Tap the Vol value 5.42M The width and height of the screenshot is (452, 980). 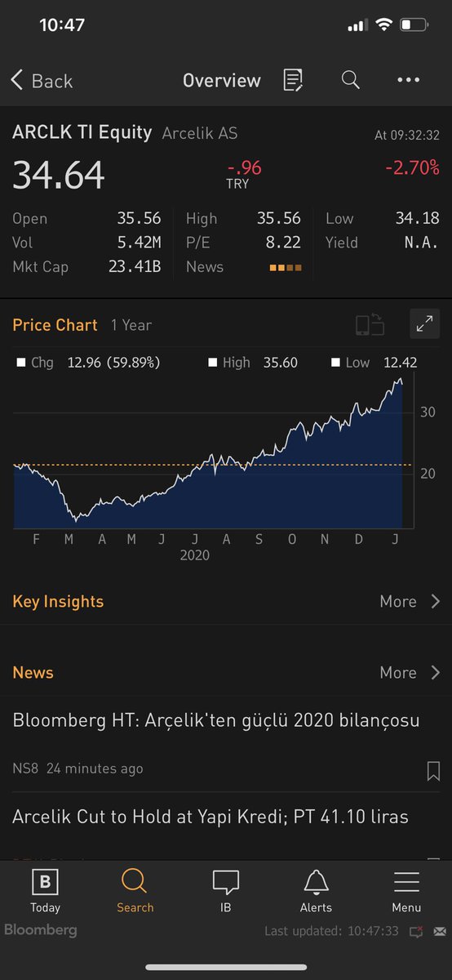[x=138, y=243]
